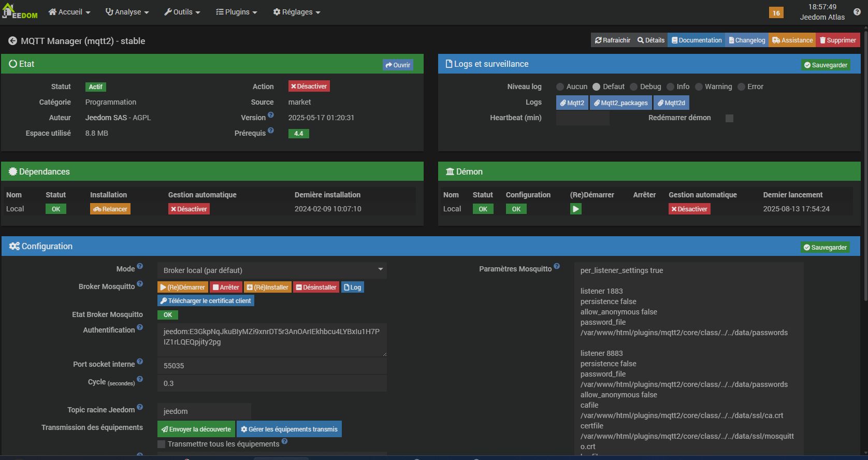Open the orange notification badge showing 16
Screen dimensions: 868x460
click(776, 13)
